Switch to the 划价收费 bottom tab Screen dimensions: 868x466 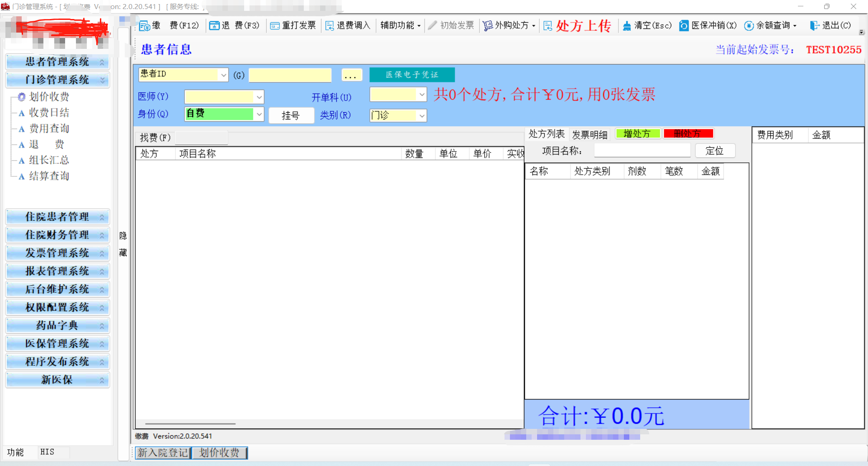click(220, 453)
